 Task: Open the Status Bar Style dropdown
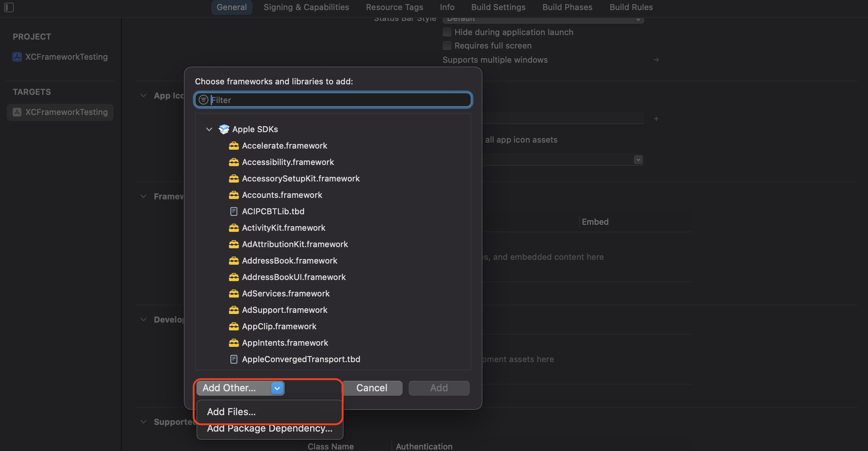pyautogui.click(x=543, y=19)
